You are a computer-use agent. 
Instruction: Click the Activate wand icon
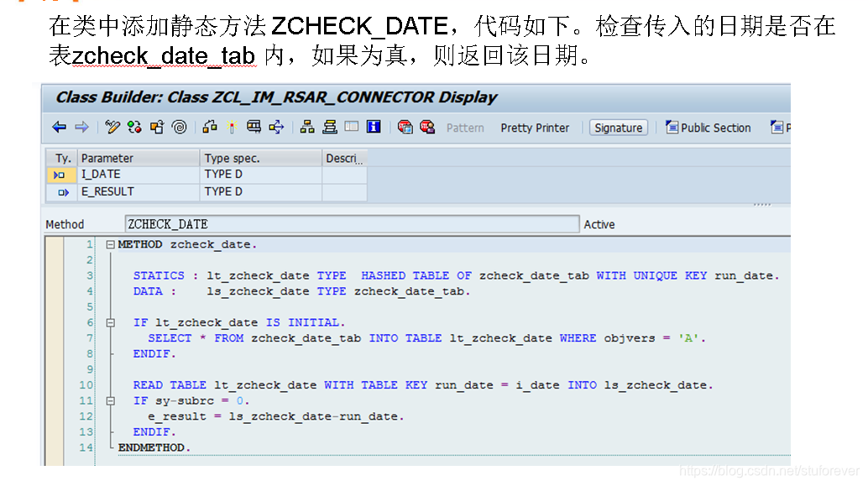[232, 128]
